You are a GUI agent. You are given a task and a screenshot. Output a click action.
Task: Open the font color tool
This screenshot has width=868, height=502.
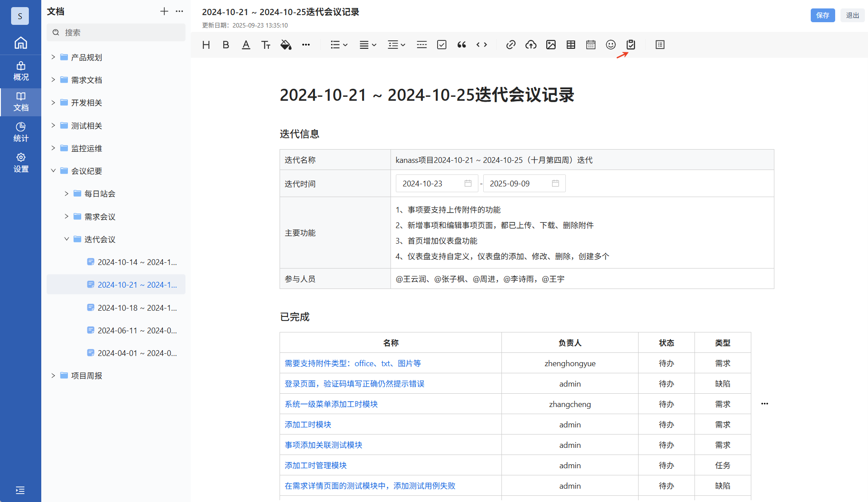click(246, 45)
